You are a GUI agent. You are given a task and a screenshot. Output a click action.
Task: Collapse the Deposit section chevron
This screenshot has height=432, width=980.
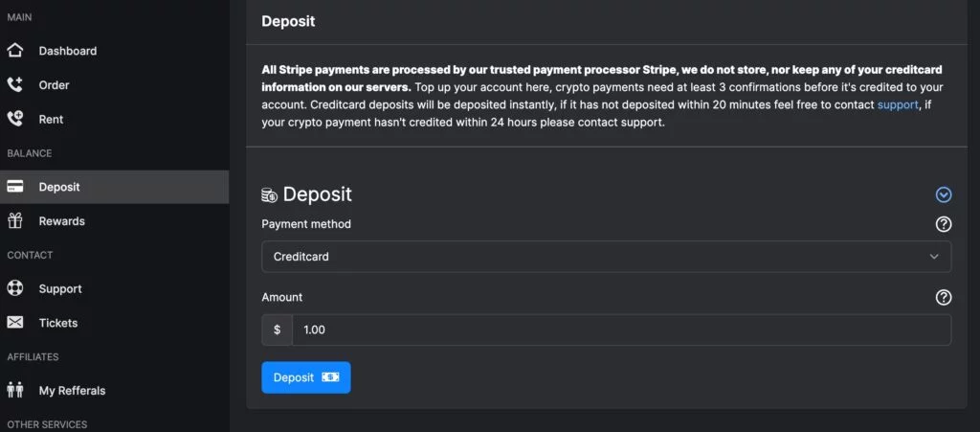pyautogui.click(x=944, y=194)
